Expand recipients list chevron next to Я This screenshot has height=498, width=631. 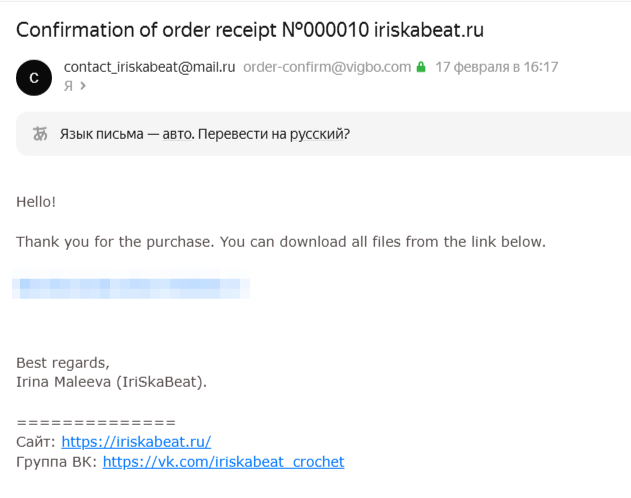(83, 86)
